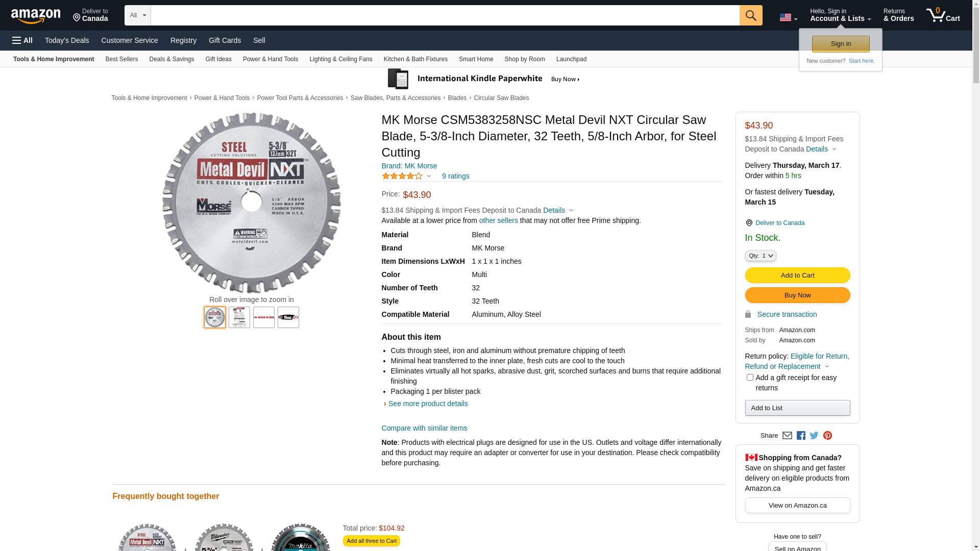Select the third product thumbnail image

(x=264, y=317)
